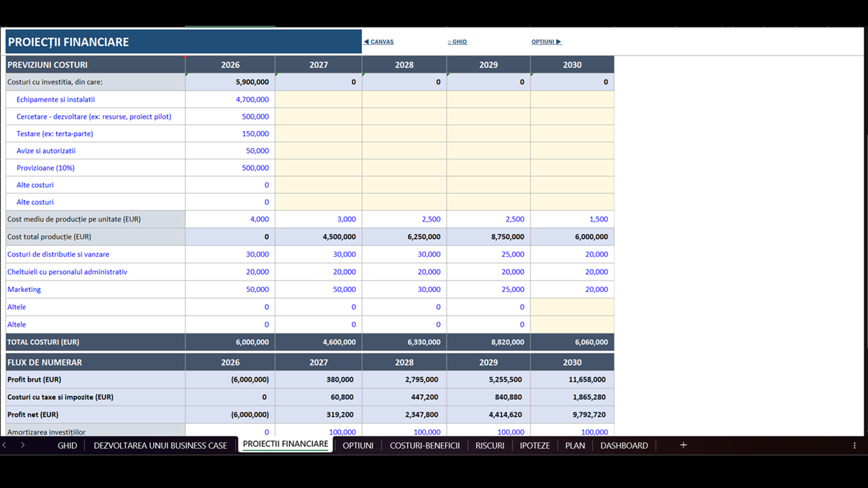
Task: Open the COSTURI-BENEFICII sheet tab
Action: pyautogui.click(x=425, y=445)
